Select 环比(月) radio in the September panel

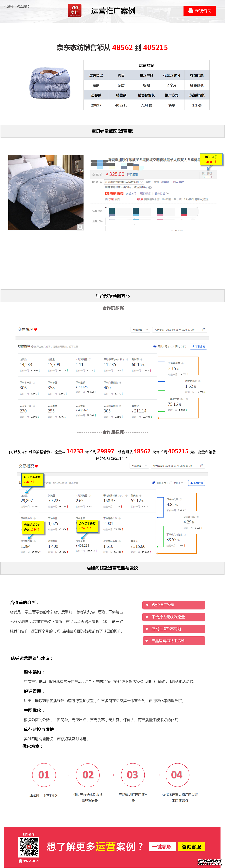click(155, 346)
